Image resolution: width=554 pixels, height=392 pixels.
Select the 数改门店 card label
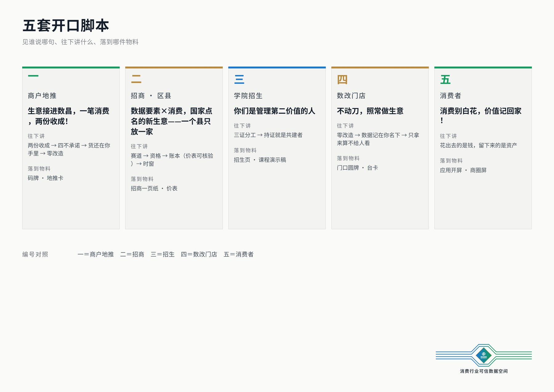pyautogui.click(x=351, y=96)
